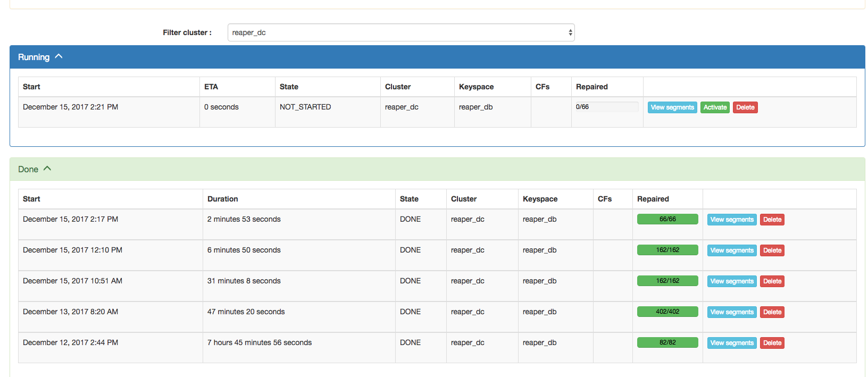868x377 pixels.
Task: Click reaper_dc cluster in the 10:51 AM row
Action: pyautogui.click(x=468, y=281)
